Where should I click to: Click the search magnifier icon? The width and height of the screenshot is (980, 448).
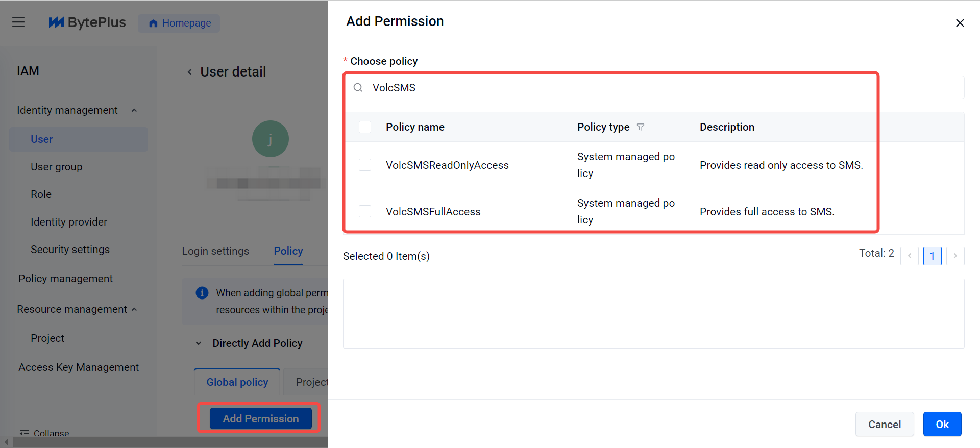coord(358,88)
